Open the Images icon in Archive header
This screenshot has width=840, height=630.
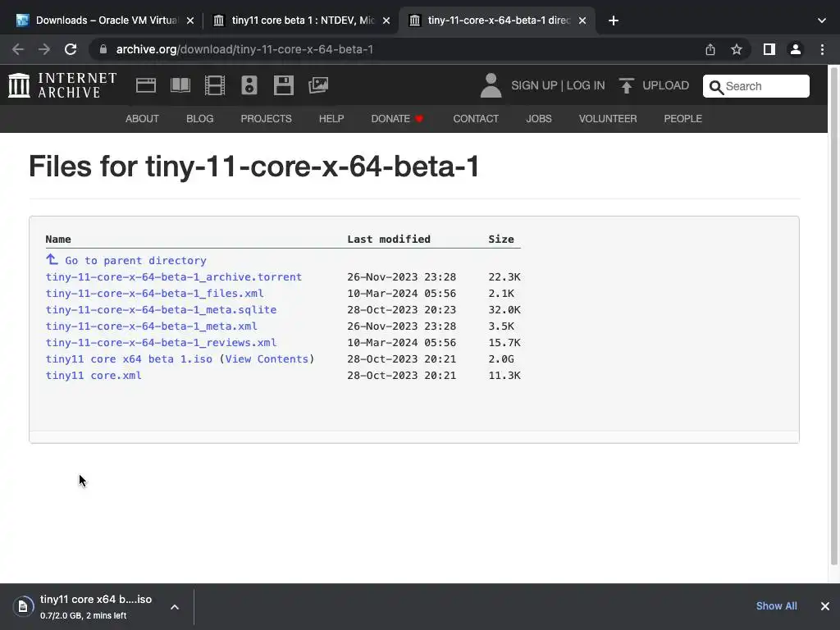point(318,85)
